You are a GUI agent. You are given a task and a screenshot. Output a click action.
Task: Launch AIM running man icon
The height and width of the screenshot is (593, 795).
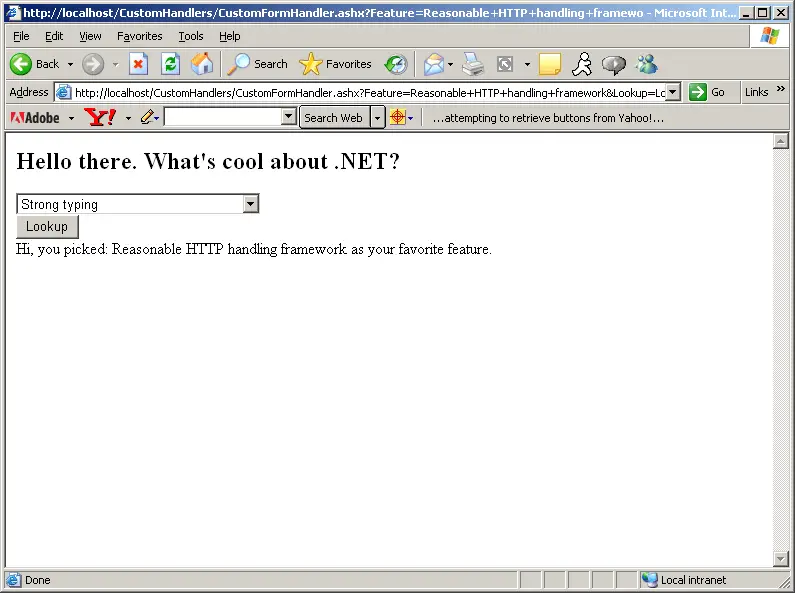click(x=582, y=64)
